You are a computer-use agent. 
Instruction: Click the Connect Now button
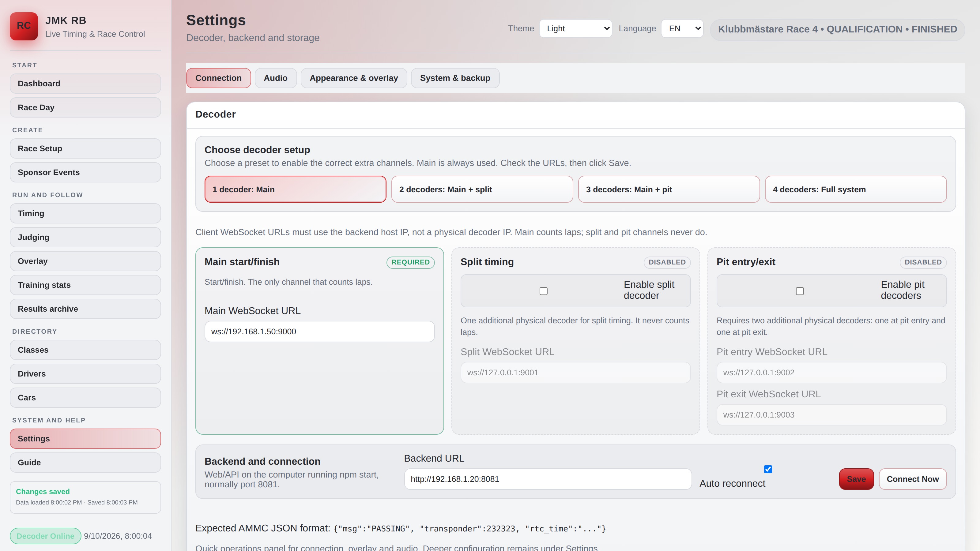coord(912,479)
